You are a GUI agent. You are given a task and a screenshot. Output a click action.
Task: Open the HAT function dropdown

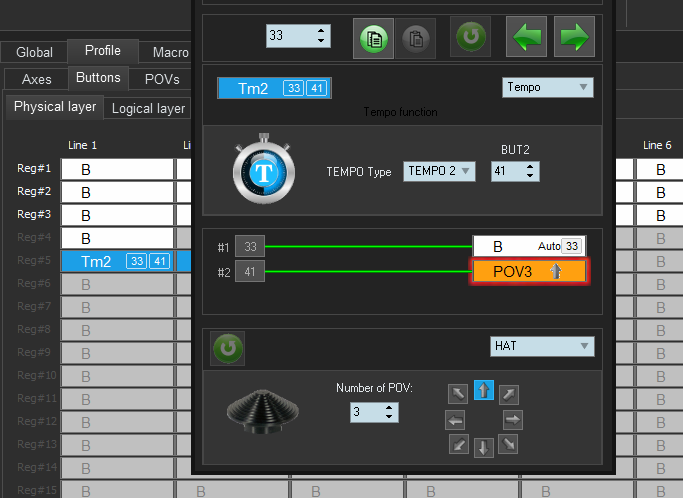click(x=542, y=346)
